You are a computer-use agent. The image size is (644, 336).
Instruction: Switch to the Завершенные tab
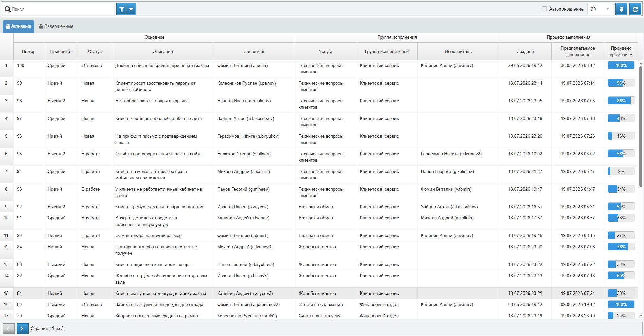[x=56, y=26]
